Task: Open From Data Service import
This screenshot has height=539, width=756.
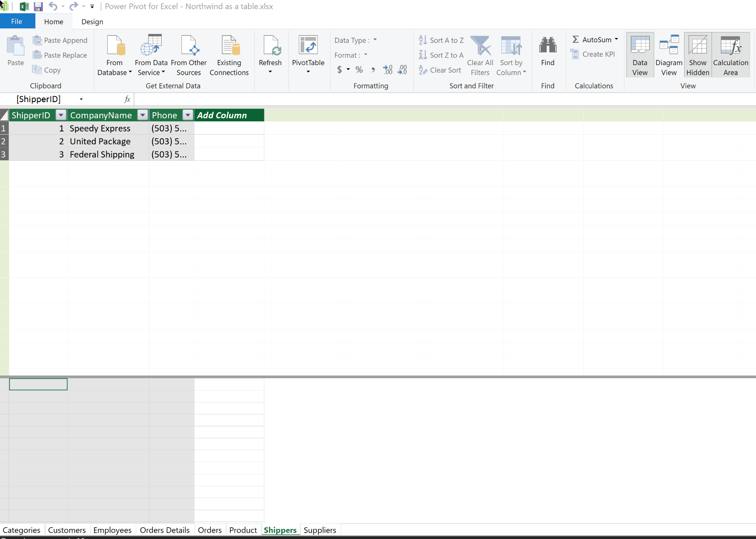Action: coord(151,55)
